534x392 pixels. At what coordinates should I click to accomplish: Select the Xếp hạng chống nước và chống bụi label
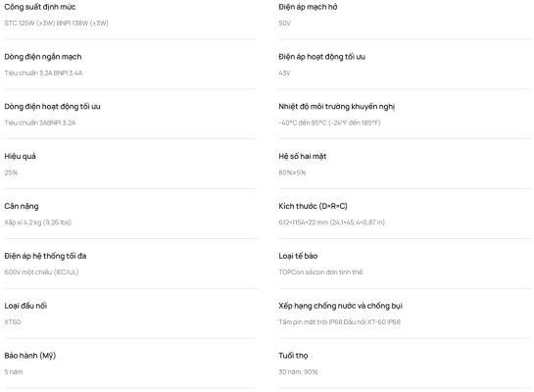coord(341,306)
